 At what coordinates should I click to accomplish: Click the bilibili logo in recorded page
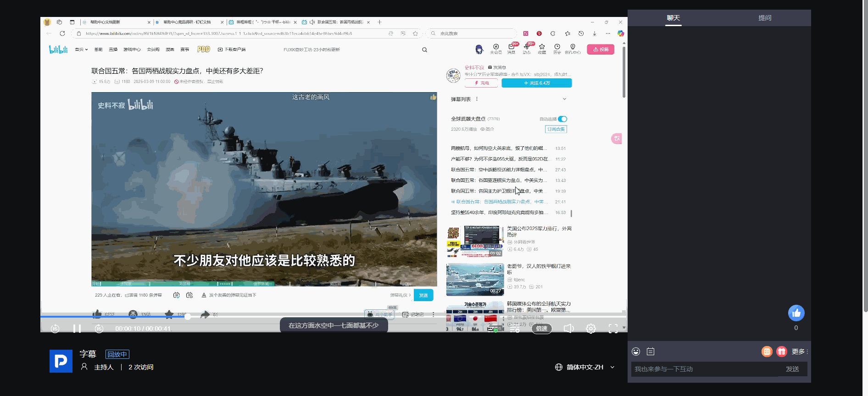coord(58,49)
